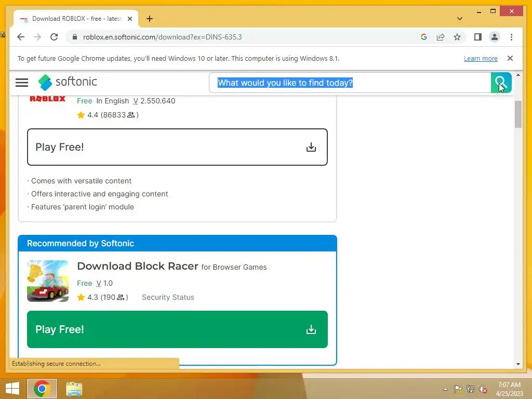This screenshot has width=532, height=399.
Task: Click Block Racer 4.3 rating star
Action: pyautogui.click(x=81, y=297)
